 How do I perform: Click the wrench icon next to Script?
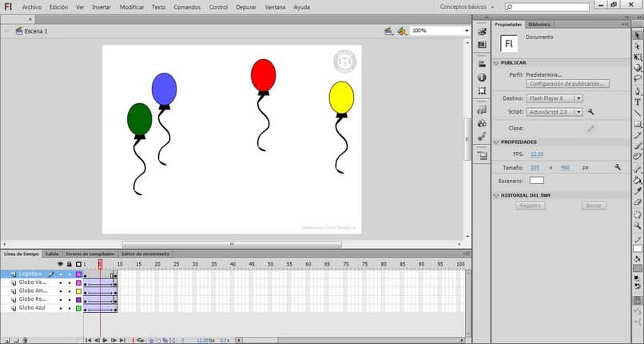click(x=590, y=112)
